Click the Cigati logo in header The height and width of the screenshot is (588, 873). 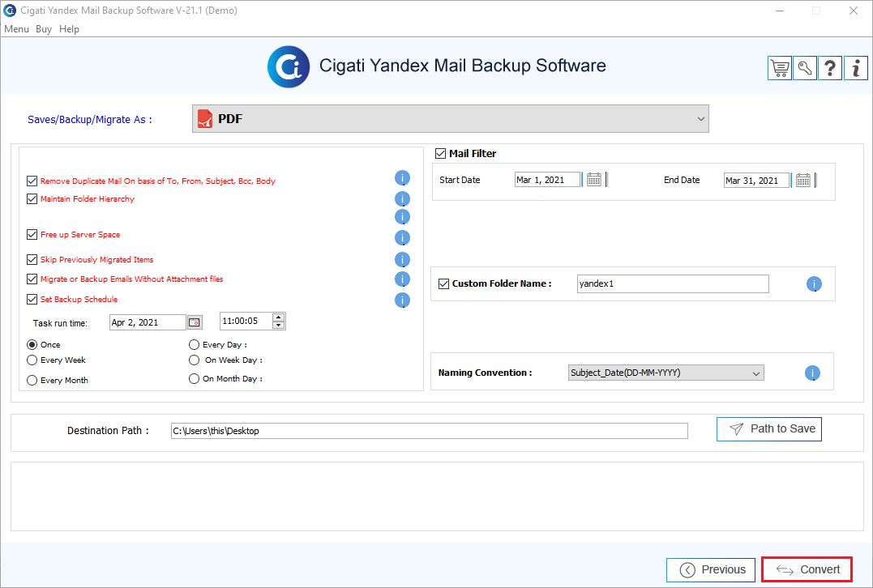click(x=289, y=66)
